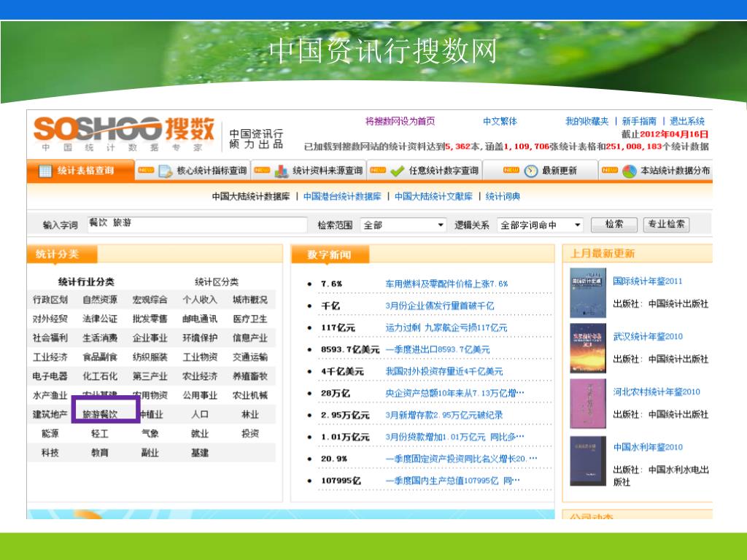Open the 新手指南 link
The width and height of the screenshot is (747, 560).
click(639, 122)
